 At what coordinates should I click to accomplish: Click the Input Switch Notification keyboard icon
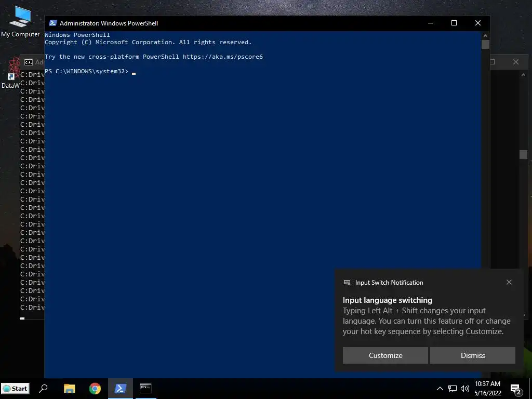click(x=347, y=282)
